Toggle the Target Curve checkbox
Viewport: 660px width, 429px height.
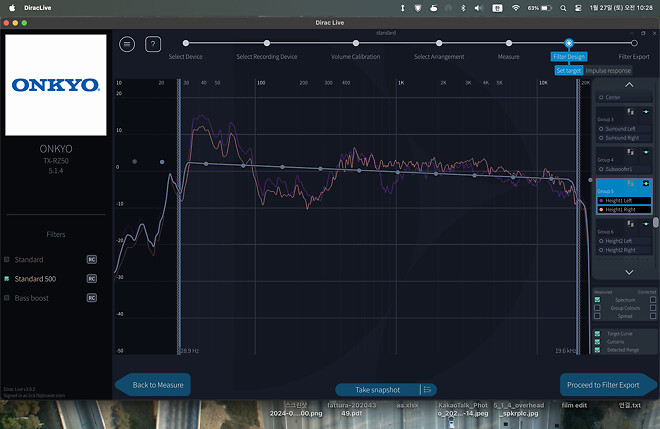click(598, 333)
